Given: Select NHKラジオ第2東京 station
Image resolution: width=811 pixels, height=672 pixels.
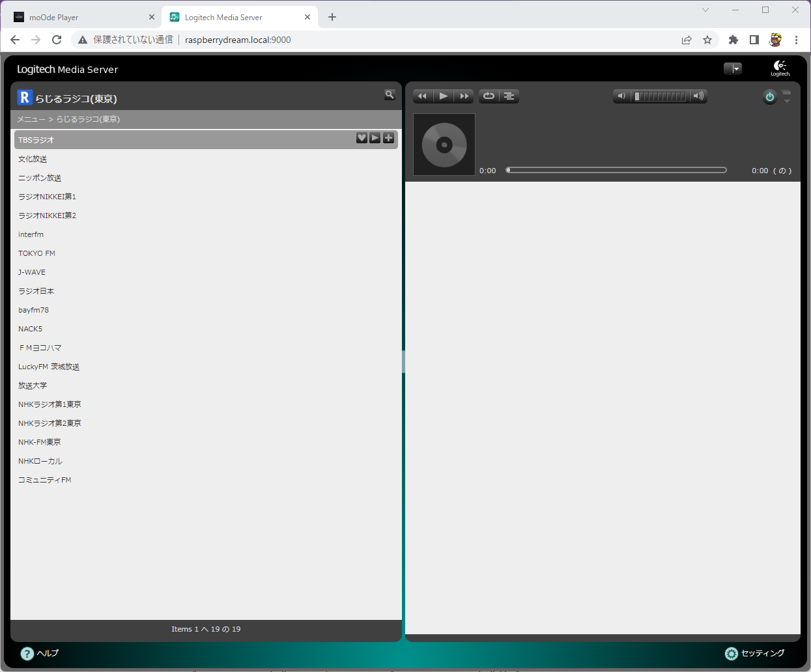Looking at the screenshot, I should click(206, 423).
